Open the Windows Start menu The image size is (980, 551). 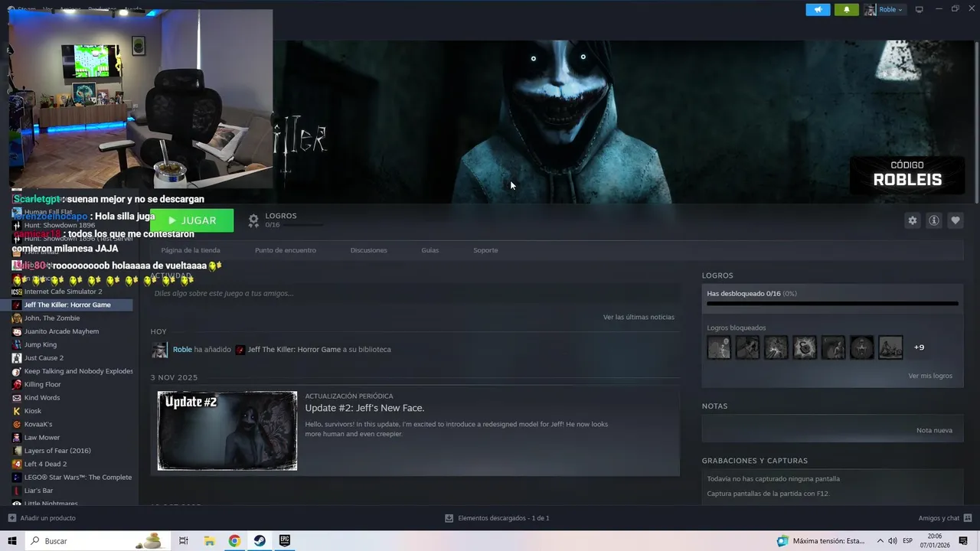pos(12,541)
